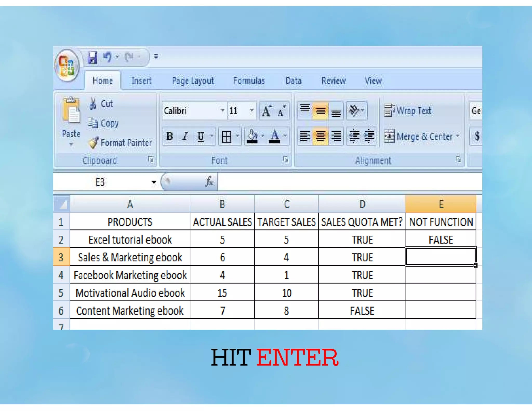Click the Borders grid icon
532x411 pixels.
(x=227, y=136)
